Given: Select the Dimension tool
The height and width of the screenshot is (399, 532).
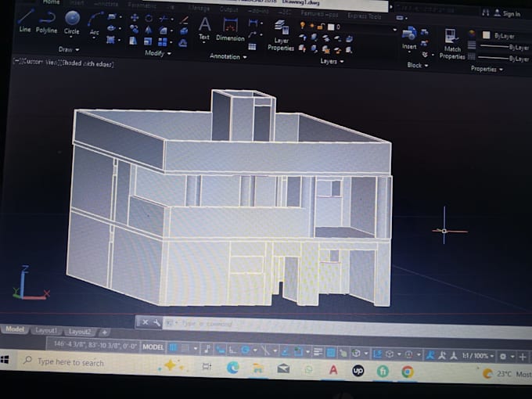Looking at the screenshot, I should [x=230, y=30].
